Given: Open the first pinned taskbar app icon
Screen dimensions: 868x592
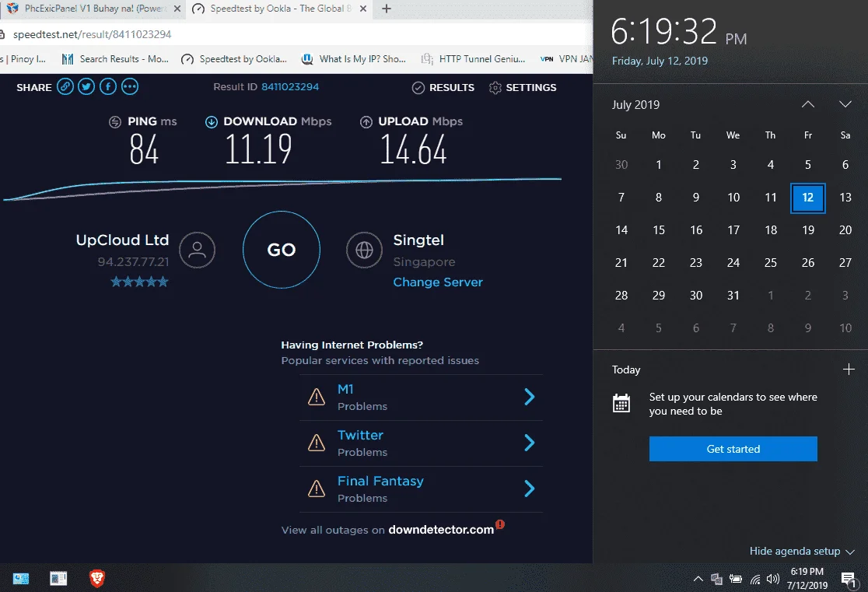Looking at the screenshot, I should 21,579.
